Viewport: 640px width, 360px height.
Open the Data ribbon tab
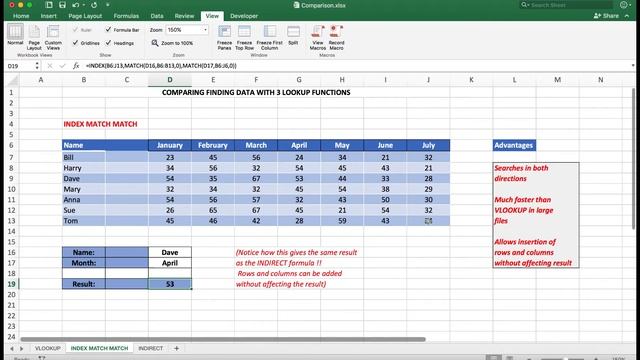[157, 16]
